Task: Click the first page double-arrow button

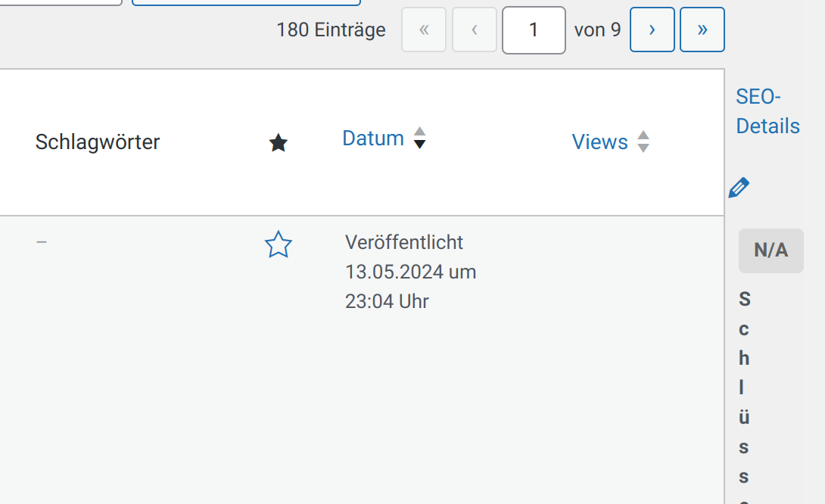Action: [x=424, y=30]
